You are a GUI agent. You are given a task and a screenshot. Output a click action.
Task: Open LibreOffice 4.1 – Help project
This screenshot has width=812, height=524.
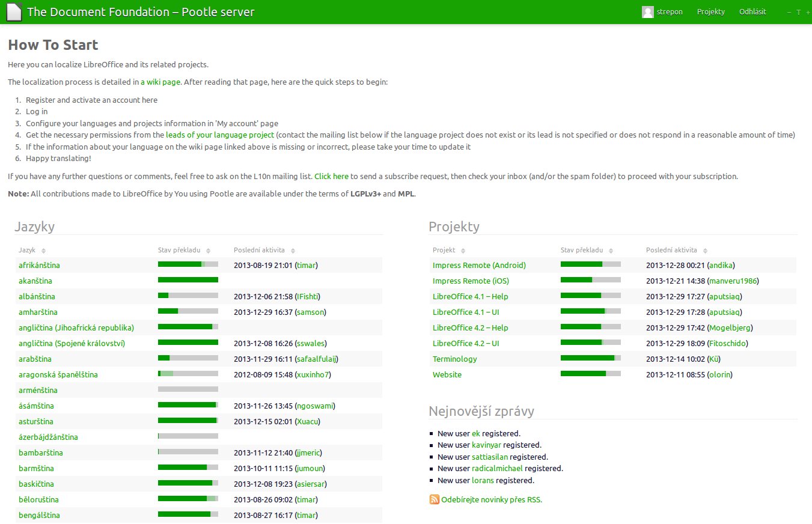pos(471,296)
